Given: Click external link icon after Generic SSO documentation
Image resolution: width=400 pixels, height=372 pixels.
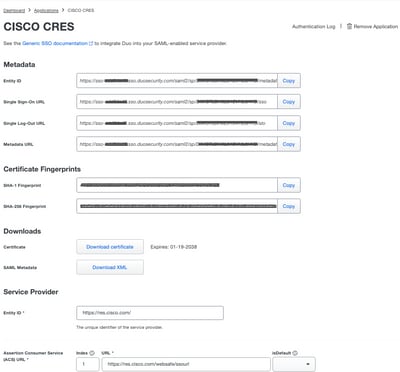Looking at the screenshot, I should [x=91, y=43].
